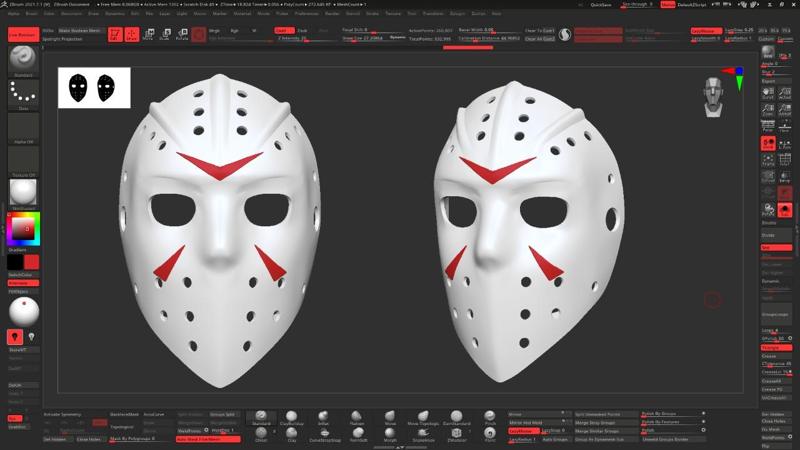Click the red light marker icon on left shelf

tap(15, 337)
